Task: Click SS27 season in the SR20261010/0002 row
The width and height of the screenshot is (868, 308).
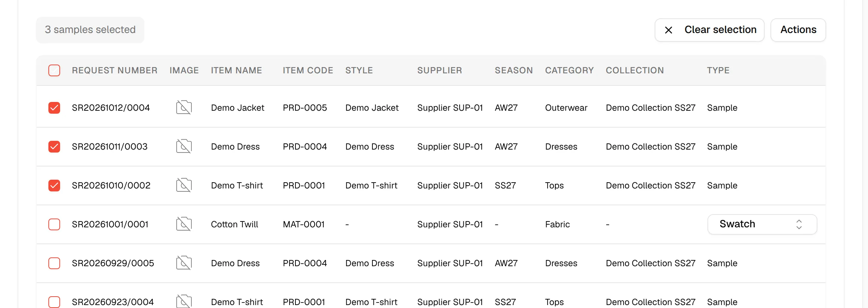Action: point(505,186)
